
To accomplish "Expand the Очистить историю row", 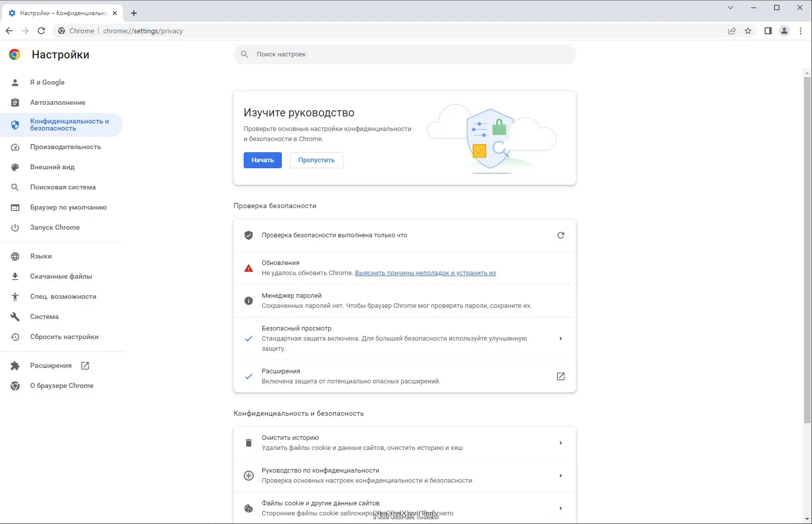I will coord(561,443).
